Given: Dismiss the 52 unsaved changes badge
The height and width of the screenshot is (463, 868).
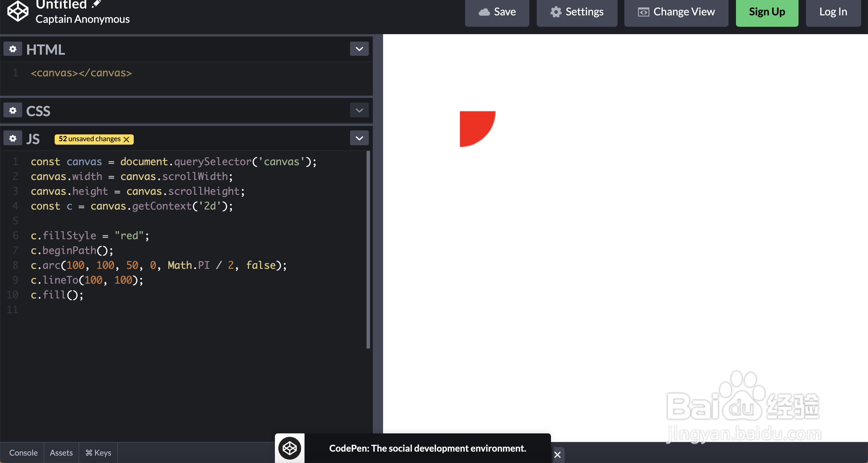Looking at the screenshot, I should 126,139.
